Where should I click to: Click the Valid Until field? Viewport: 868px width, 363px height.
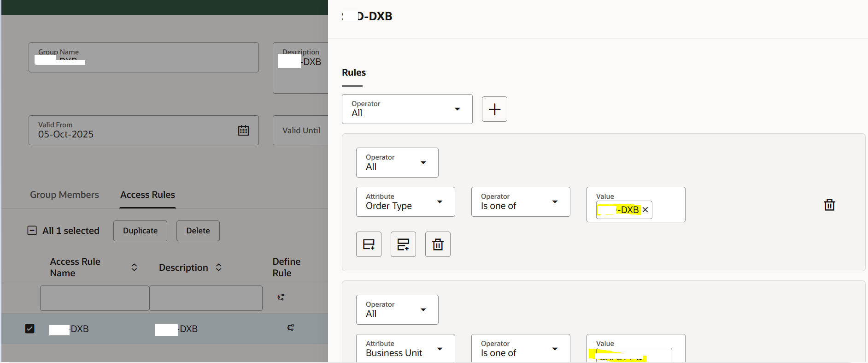tap(300, 131)
